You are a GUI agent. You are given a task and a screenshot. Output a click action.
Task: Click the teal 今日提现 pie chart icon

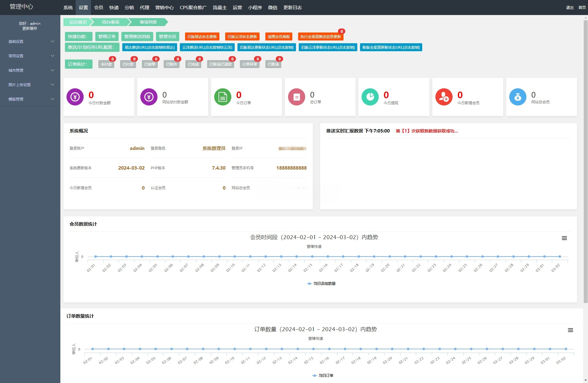[x=370, y=97]
